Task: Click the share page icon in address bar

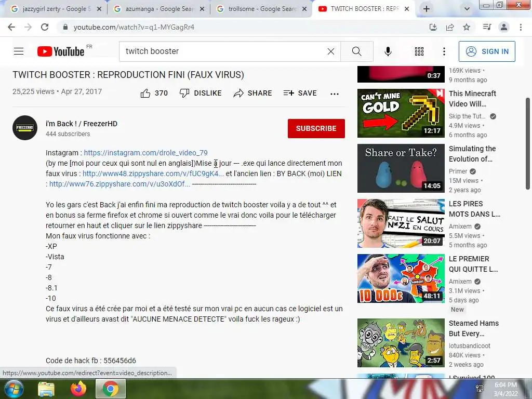Action: click(x=450, y=27)
